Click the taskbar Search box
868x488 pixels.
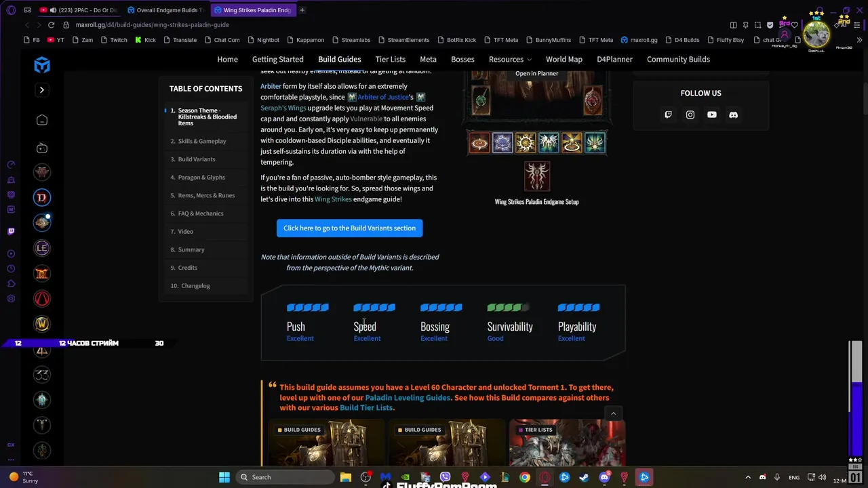point(285,477)
